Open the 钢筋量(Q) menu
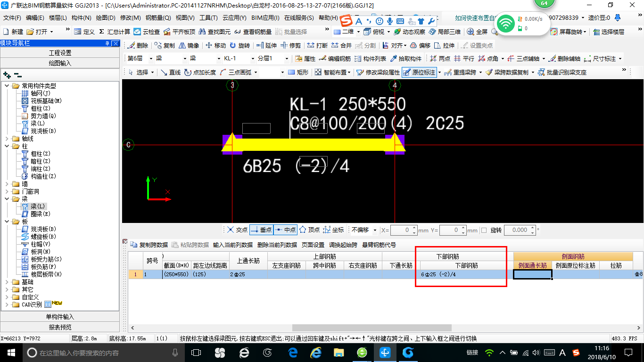This screenshot has width=644, height=362. pos(158,18)
